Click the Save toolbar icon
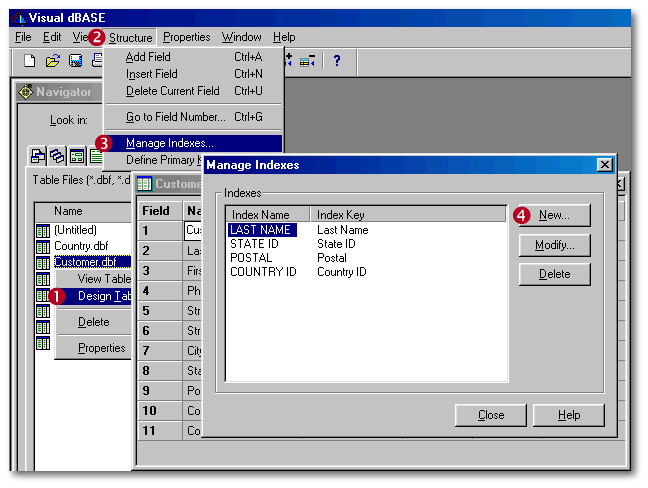This screenshot has height=488, width=648. 75,61
